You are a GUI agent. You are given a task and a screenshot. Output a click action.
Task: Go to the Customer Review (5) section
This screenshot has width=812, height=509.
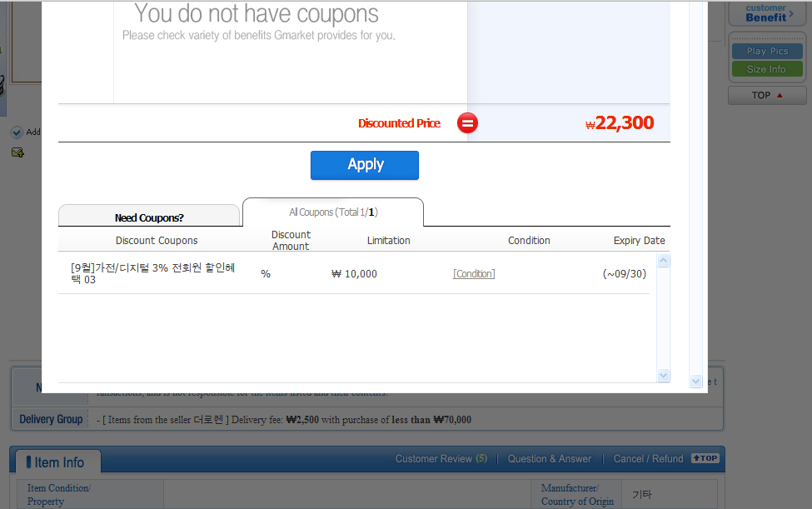click(441, 459)
